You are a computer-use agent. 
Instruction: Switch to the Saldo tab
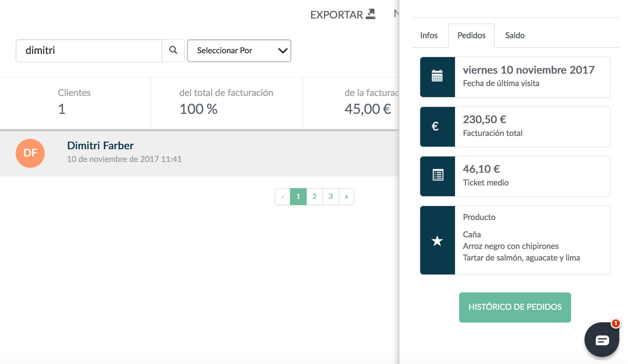[515, 35]
